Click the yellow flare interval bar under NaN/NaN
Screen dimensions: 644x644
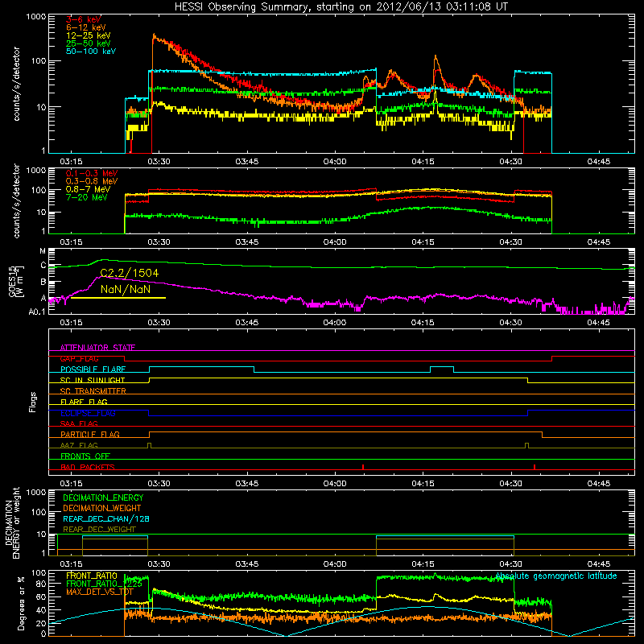pos(118,298)
